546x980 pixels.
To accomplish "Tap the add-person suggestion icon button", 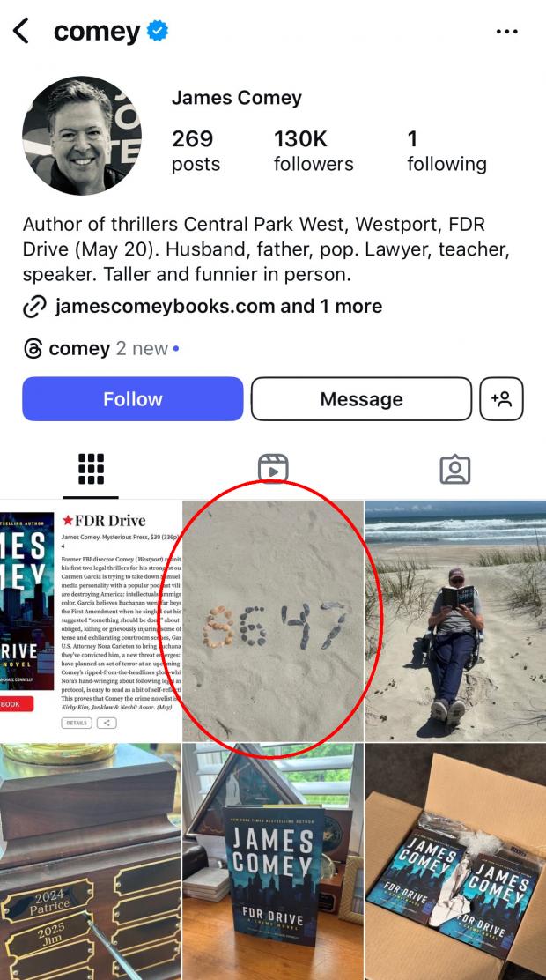I will (x=501, y=398).
